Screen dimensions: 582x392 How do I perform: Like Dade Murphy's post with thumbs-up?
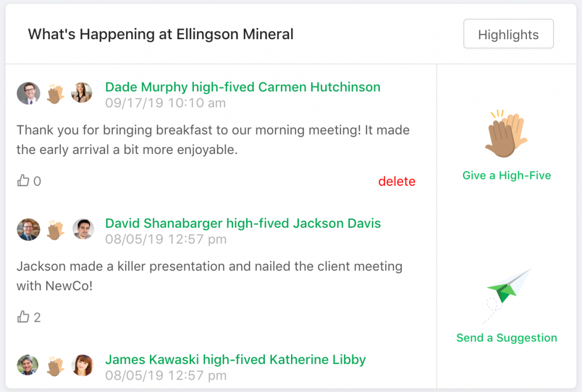click(23, 181)
